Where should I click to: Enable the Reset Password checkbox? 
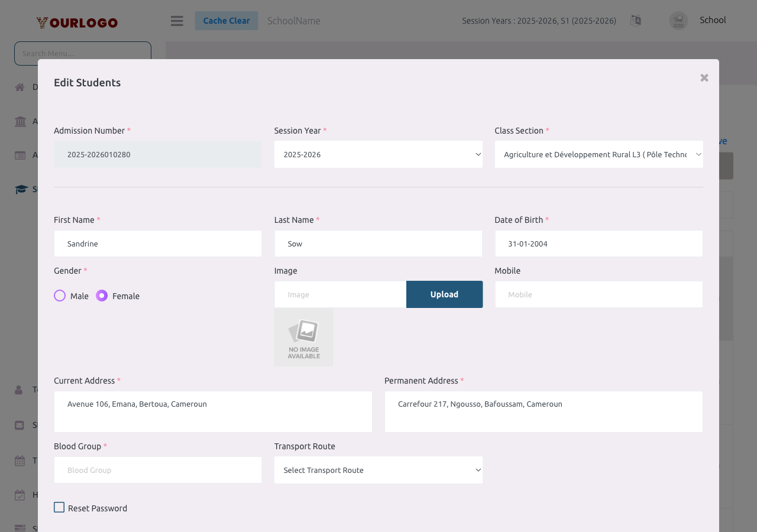(x=59, y=507)
